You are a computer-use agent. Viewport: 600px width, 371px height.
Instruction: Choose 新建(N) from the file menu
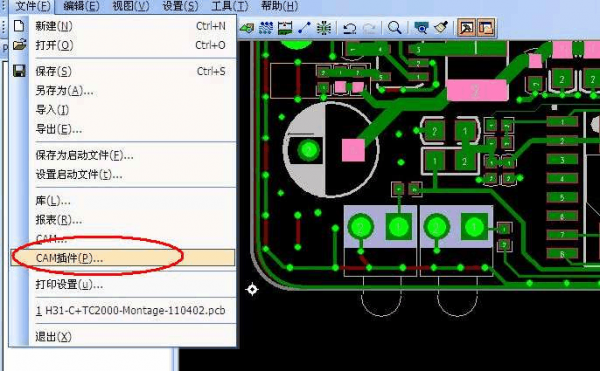123,26
